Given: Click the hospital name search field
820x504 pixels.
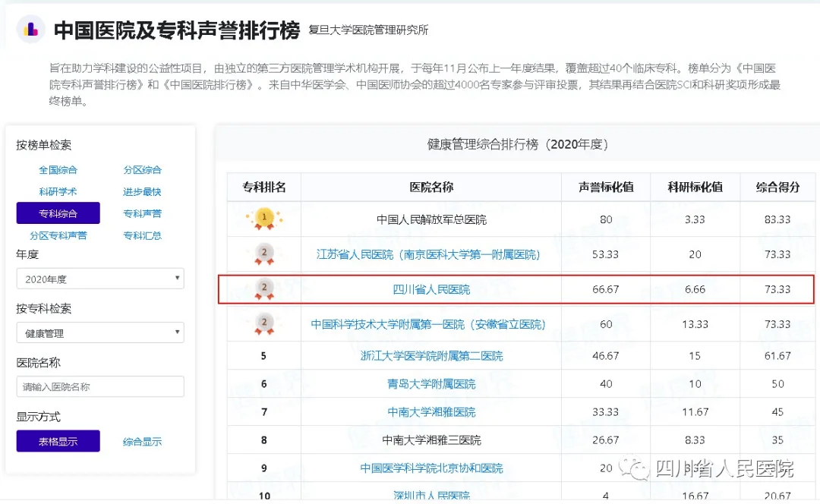Looking at the screenshot, I should point(100,387).
